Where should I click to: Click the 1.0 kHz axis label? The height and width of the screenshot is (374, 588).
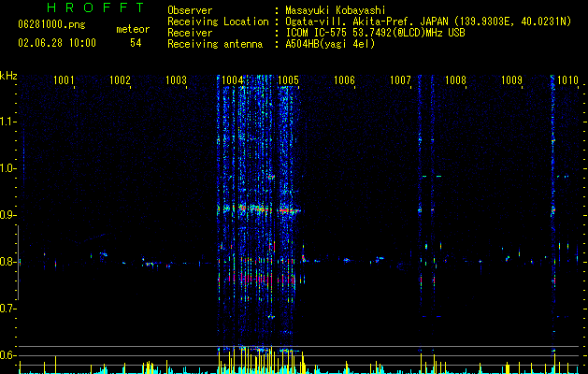tap(7, 168)
